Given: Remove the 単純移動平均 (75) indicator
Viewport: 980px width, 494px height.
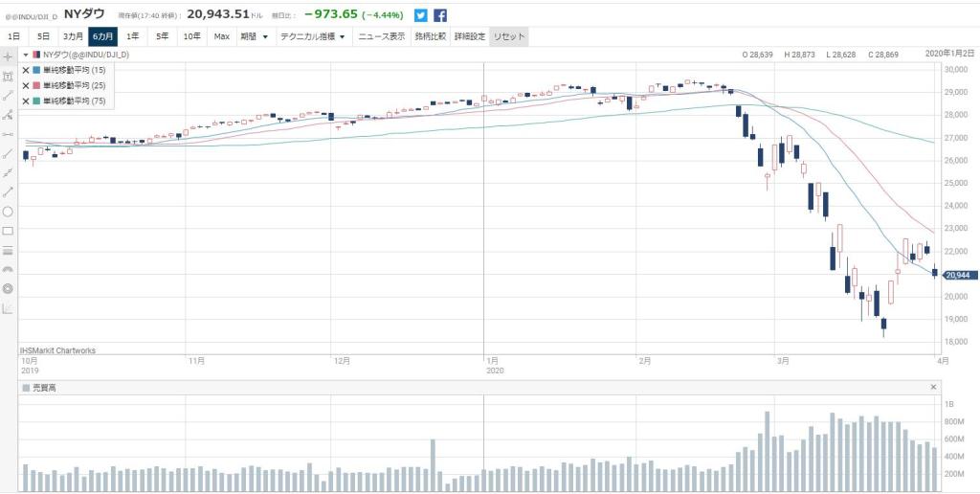Looking at the screenshot, I should pos(26,101).
